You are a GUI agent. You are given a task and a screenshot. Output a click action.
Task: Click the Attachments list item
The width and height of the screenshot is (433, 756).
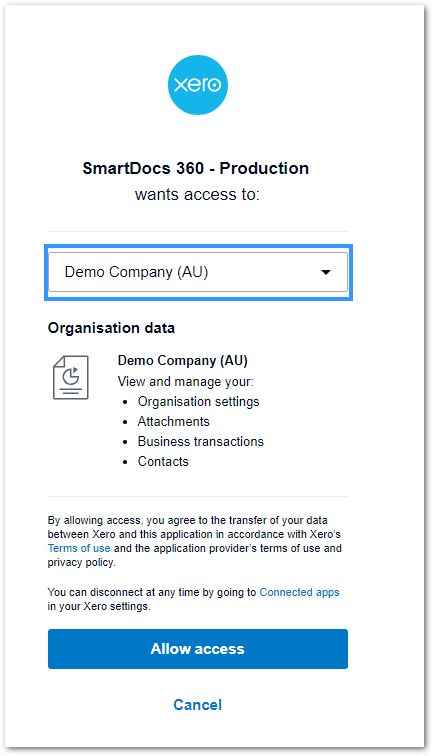174,421
